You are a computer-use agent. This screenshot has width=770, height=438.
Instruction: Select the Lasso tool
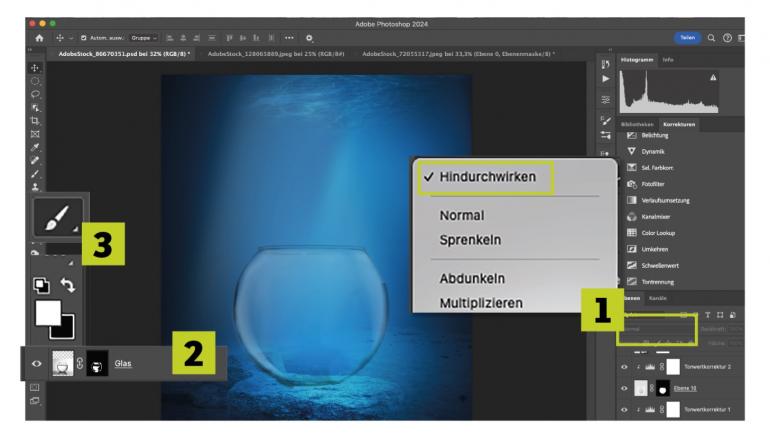[35, 94]
